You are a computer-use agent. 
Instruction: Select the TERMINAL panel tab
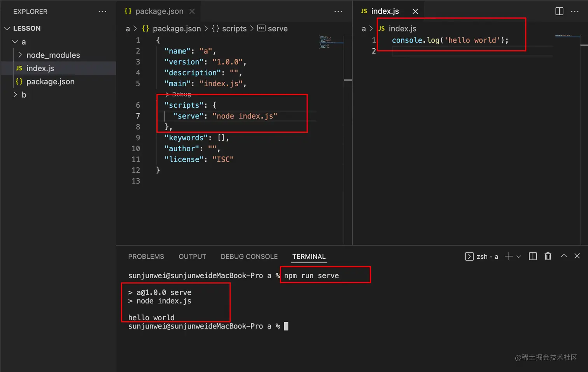coord(309,256)
